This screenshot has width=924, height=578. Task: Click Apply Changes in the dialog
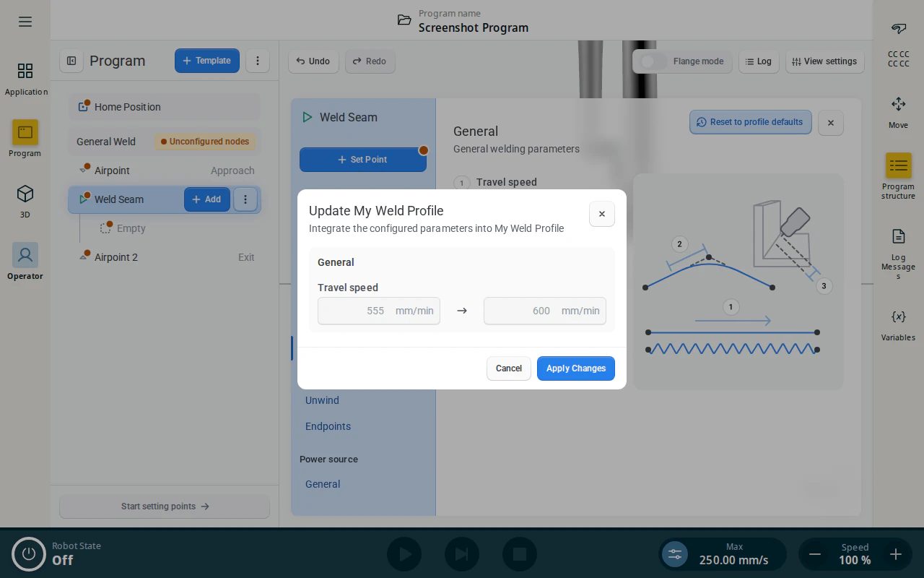pos(576,368)
